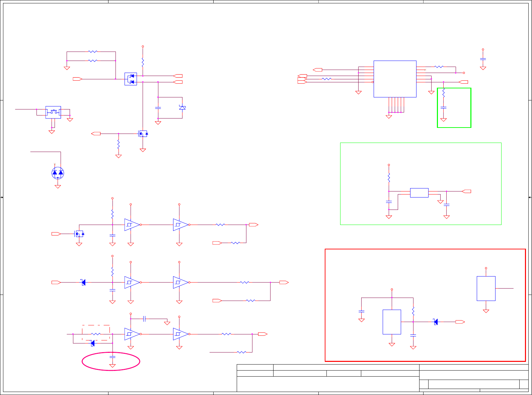Viewport: 532px width, 395px height.
Task: Select the diode below the dashed outline box
Action: 92,343
